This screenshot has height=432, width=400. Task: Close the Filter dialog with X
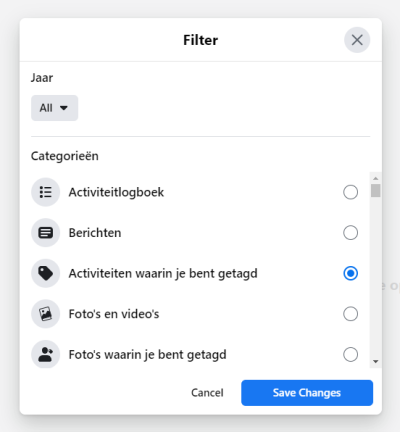pos(357,40)
